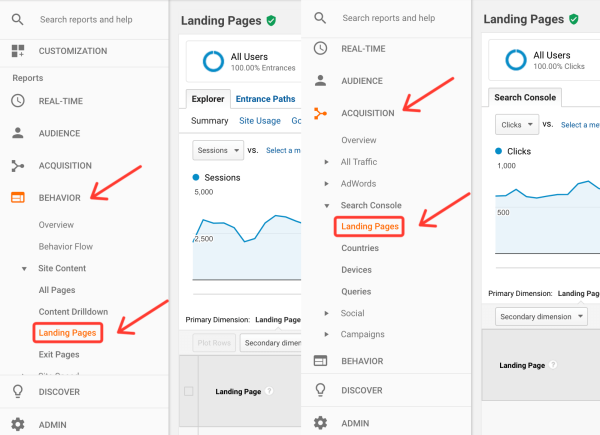The image size is (600, 435).
Task: Open Behavior Overview in left panel
Action: click(x=56, y=225)
